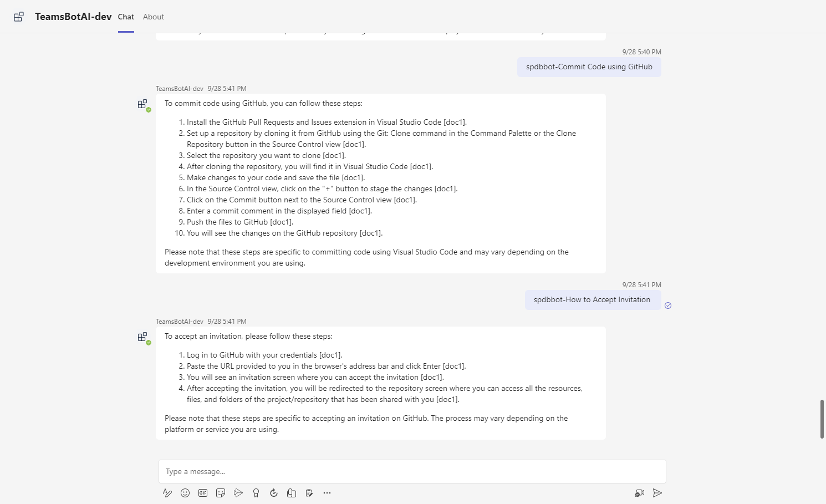Click the line 'To commit code using GitHub'
The width and height of the screenshot is (826, 504).
click(264, 103)
